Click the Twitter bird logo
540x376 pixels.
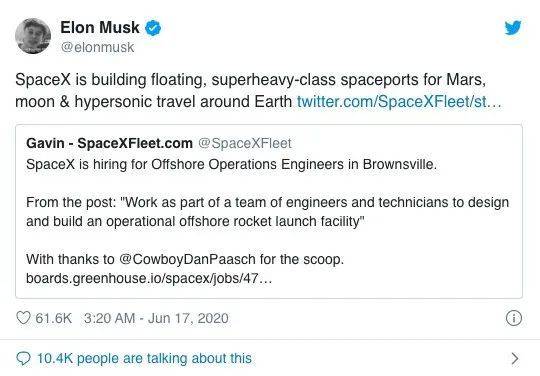513,28
